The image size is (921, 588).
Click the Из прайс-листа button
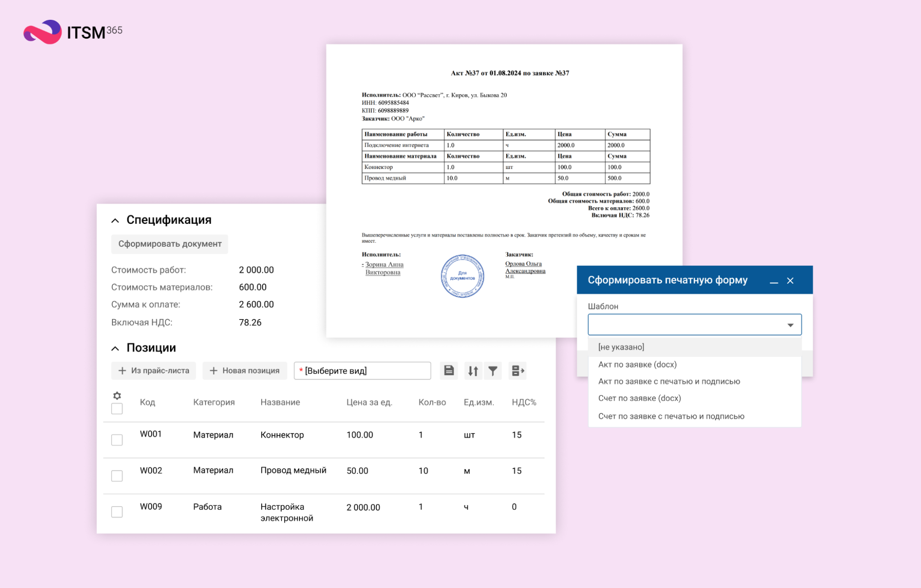tap(154, 371)
